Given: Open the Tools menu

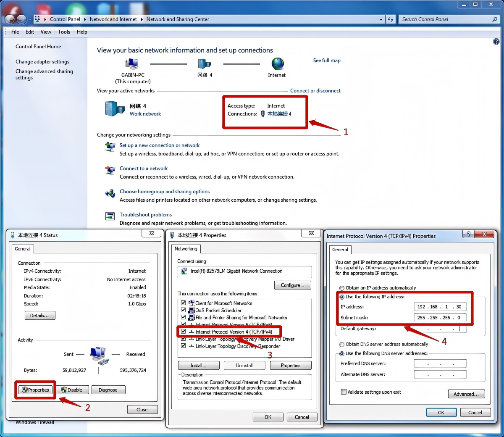Looking at the screenshot, I should coord(64,32).
